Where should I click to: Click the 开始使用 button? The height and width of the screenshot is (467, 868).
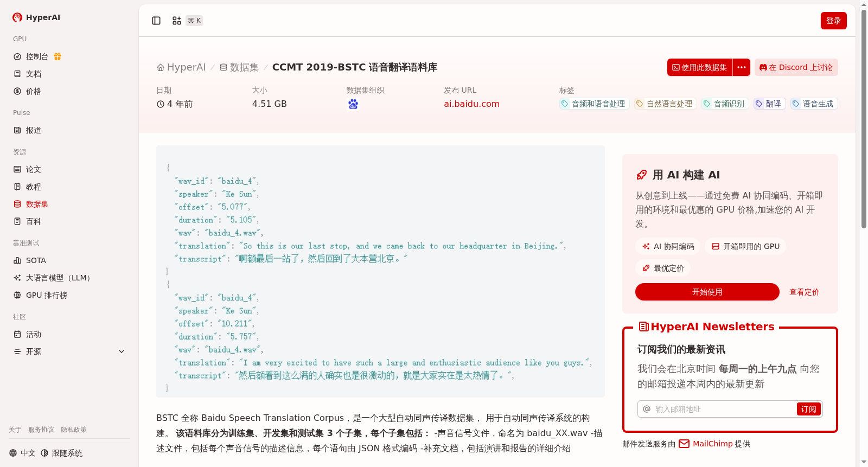click(x=707, y=292)
